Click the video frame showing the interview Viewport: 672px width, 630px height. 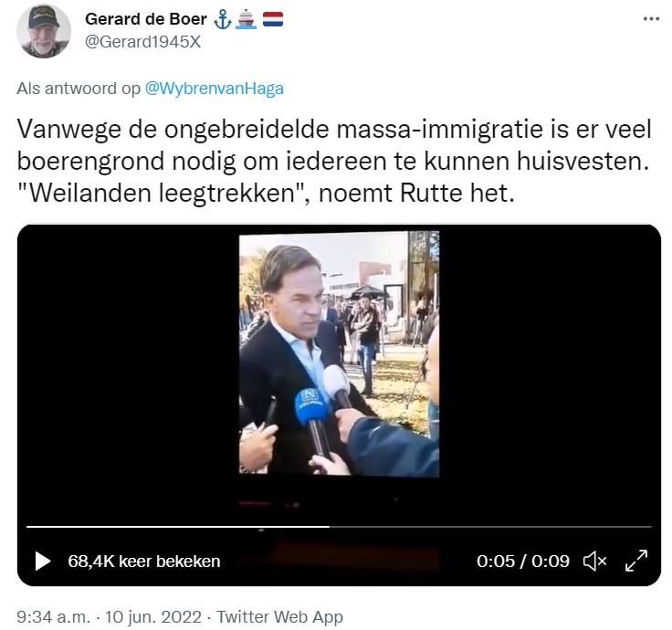pos(339,354)
